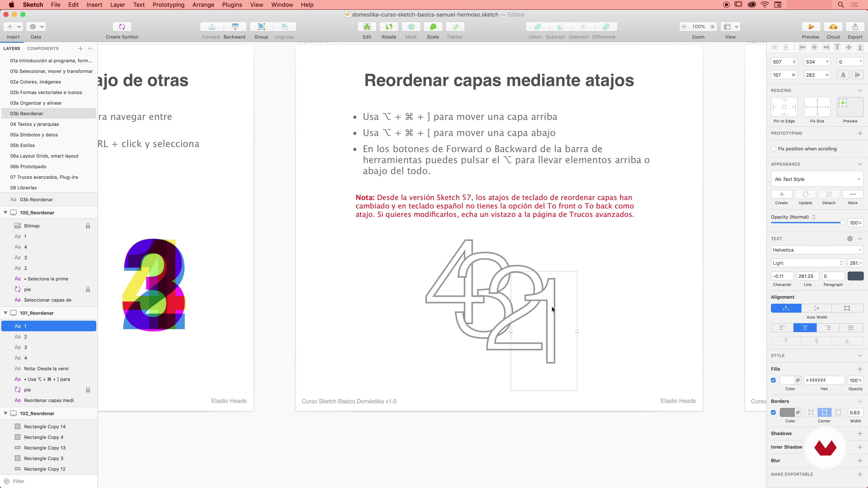This screenshot has width=868, height=488.
Task: Select the Rectangle Copy 14 layer
Action: [49, 427]
